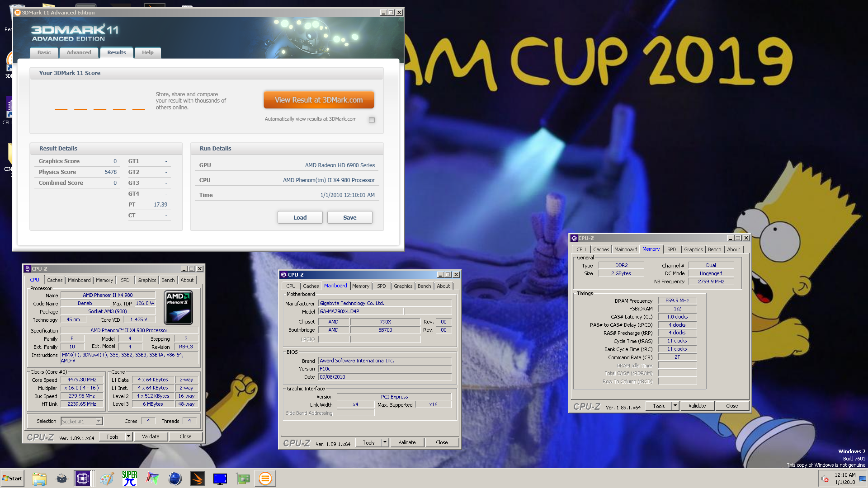Click the blue monitor icon in taskbar

click(220, 479)
